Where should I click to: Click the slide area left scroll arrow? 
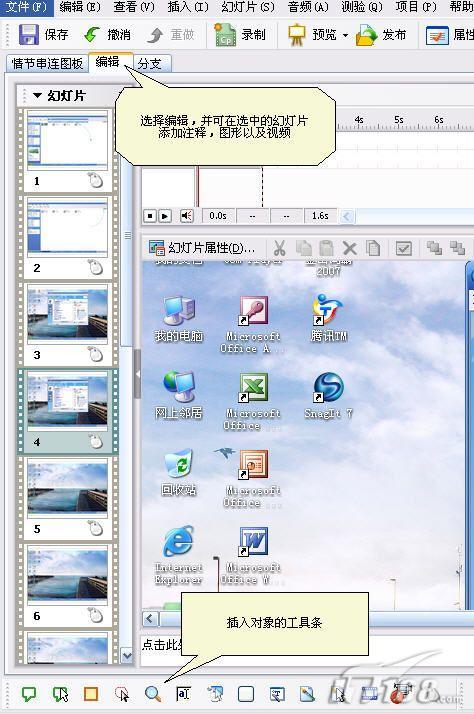(x=150, y=619)
